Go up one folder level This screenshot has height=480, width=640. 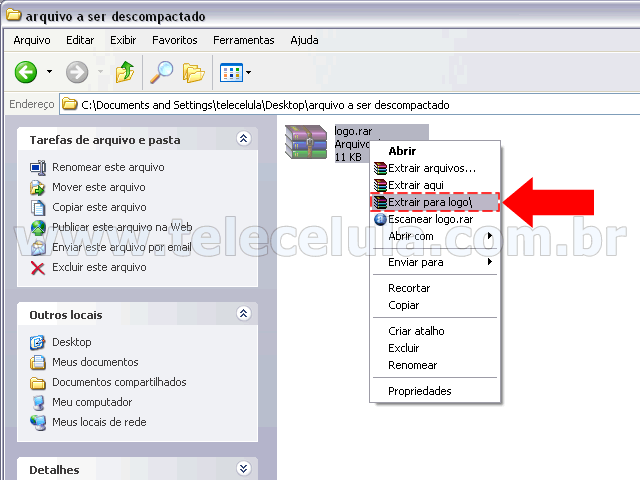click(x=125, y=72)
